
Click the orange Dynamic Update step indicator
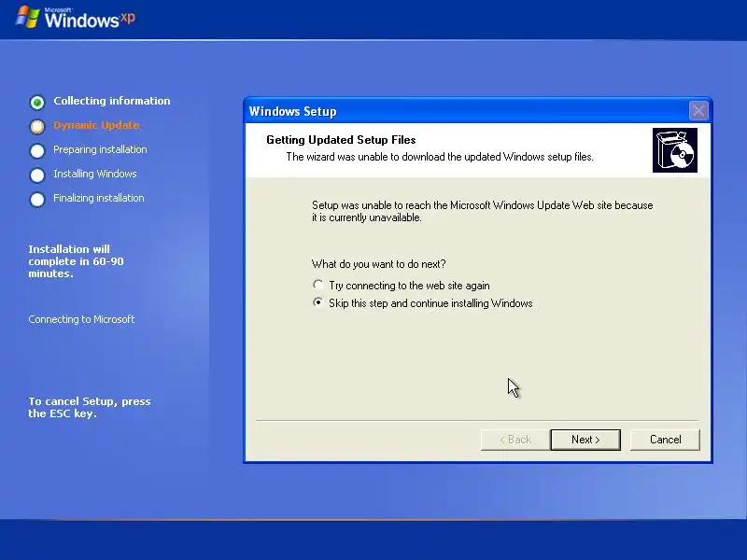[37, 126]
